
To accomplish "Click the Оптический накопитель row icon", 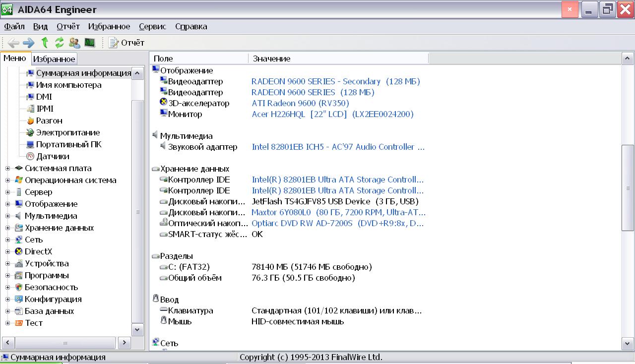I will click(x=164, y=223).
